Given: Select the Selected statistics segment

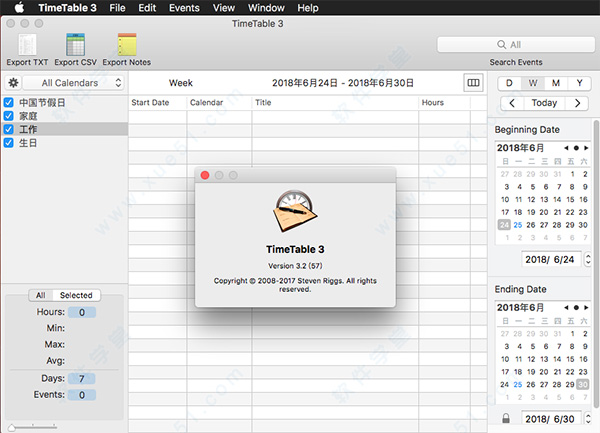Looking at the screenshot, I should [x=76, y=295].
